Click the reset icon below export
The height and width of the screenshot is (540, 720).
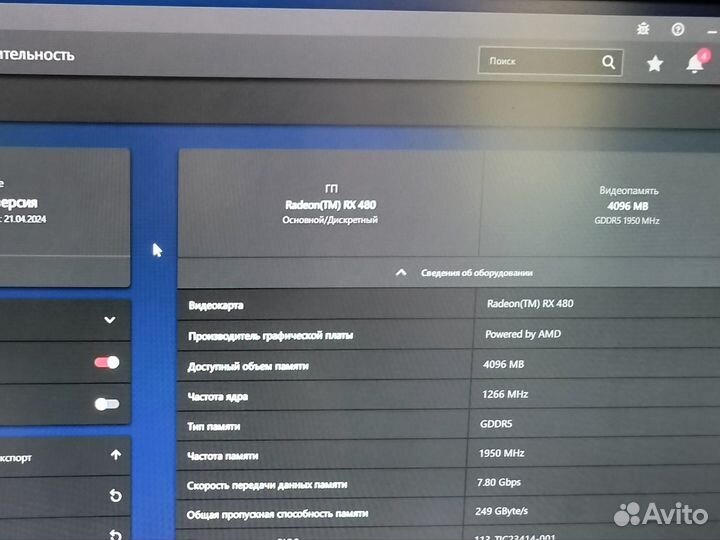pyautogui.click(x=116, y=495)
